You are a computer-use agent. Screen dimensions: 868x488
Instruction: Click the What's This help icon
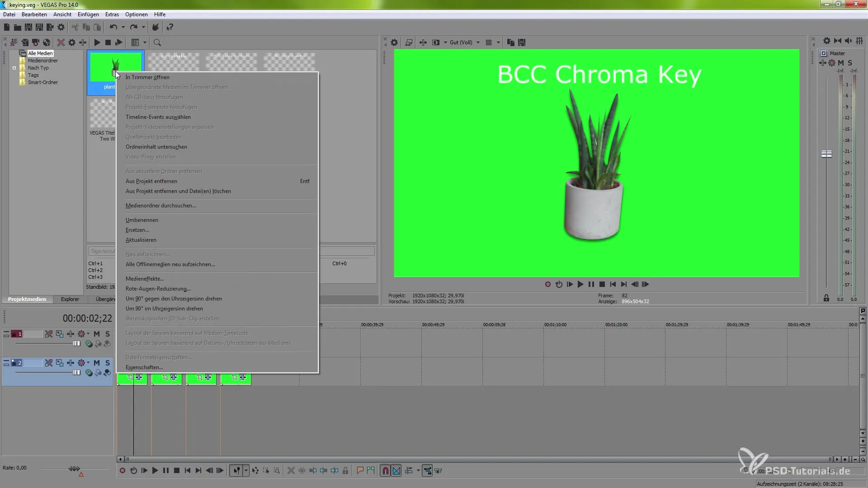(170, 28)
